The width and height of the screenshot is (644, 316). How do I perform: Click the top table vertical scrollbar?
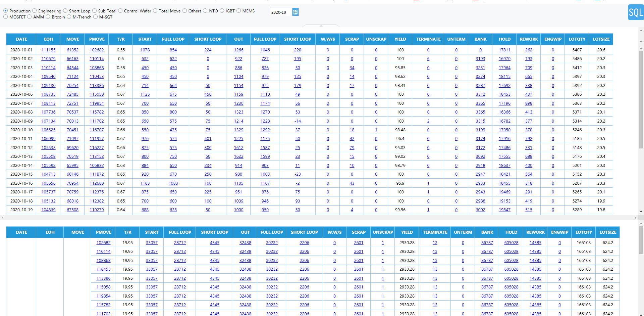pos(641,99)
